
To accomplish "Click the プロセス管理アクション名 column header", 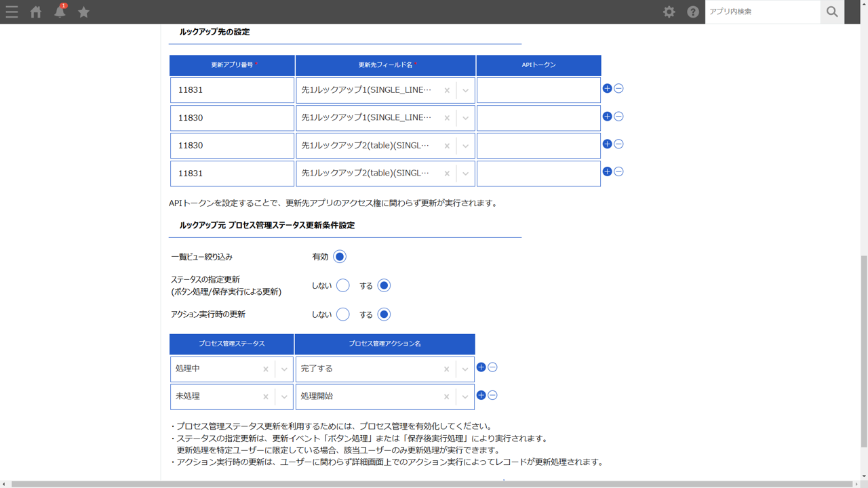I will 385,344.
